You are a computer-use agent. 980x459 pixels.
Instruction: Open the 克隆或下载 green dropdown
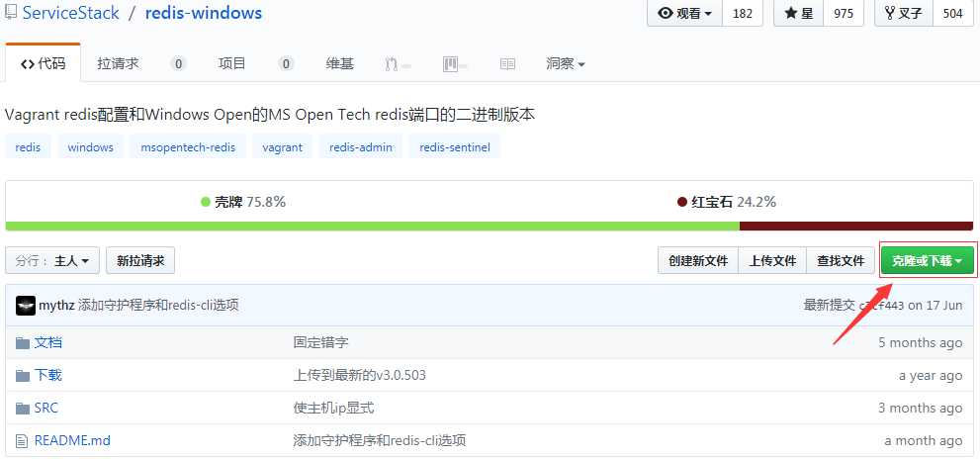[x=928, y=261]
